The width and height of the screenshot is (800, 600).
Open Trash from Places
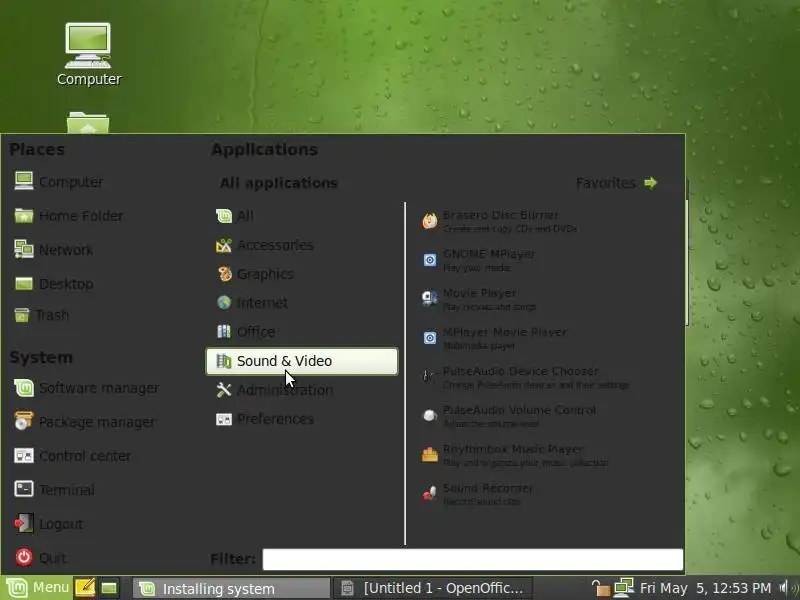point(41,315)
